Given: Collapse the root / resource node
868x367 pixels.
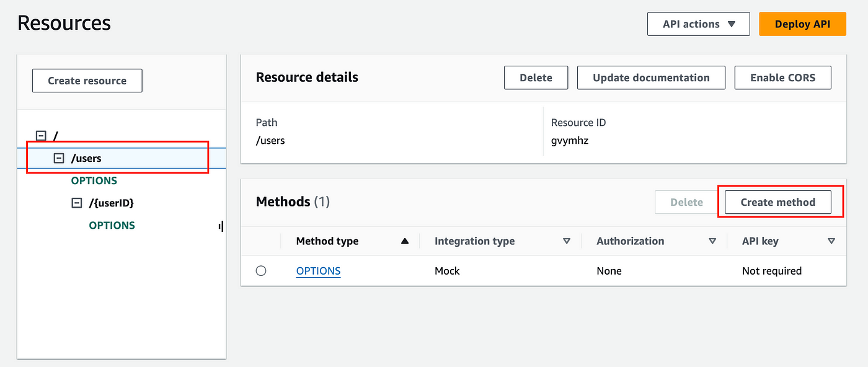Looking at the screenshot, I should [x=42, y=136].
